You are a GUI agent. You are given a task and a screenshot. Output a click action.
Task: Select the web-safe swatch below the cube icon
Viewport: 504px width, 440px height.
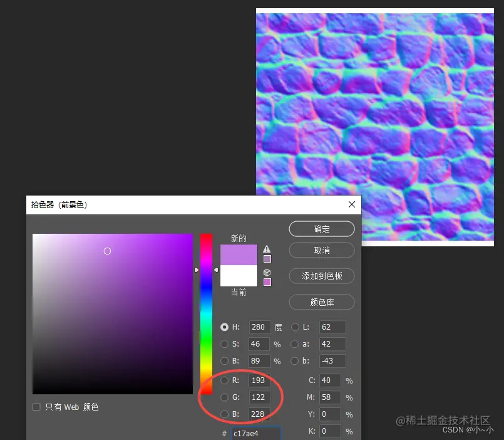(x=266, y=281)
